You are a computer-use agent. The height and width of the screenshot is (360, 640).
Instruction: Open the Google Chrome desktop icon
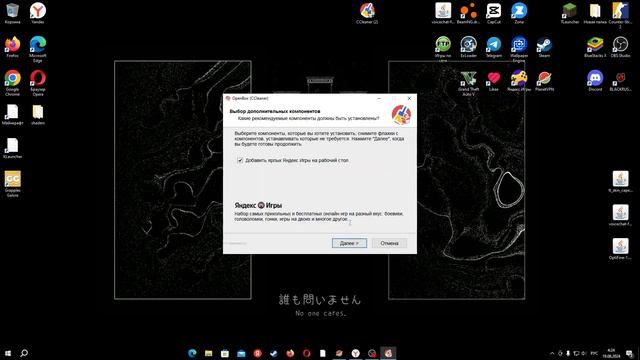pyautogui.click(x=12, y=82)
